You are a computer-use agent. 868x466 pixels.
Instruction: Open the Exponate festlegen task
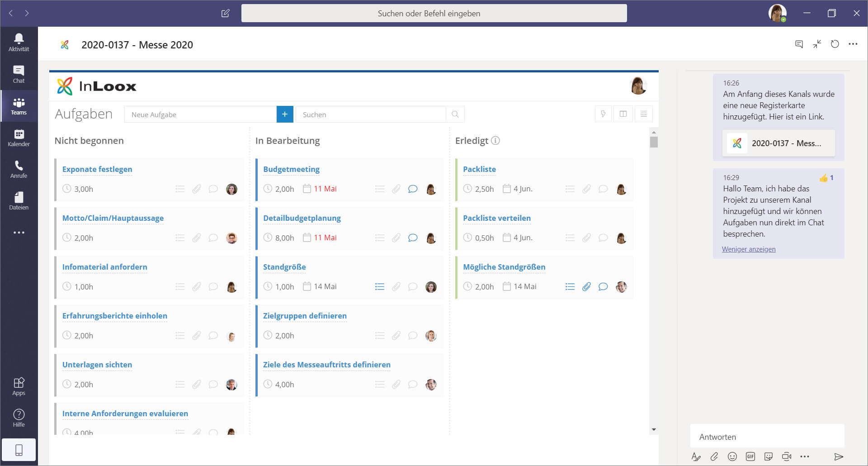point(97,169)
